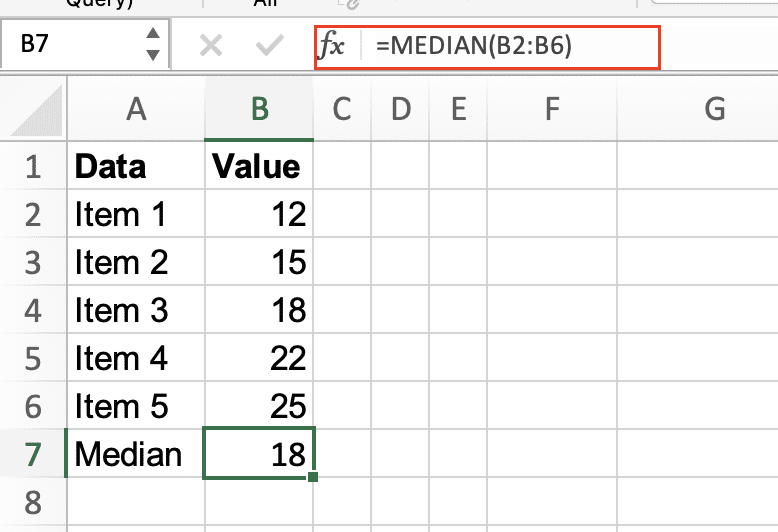Select row 7 header
Screen dimensions: 778x532
click(x=33, y=455)
